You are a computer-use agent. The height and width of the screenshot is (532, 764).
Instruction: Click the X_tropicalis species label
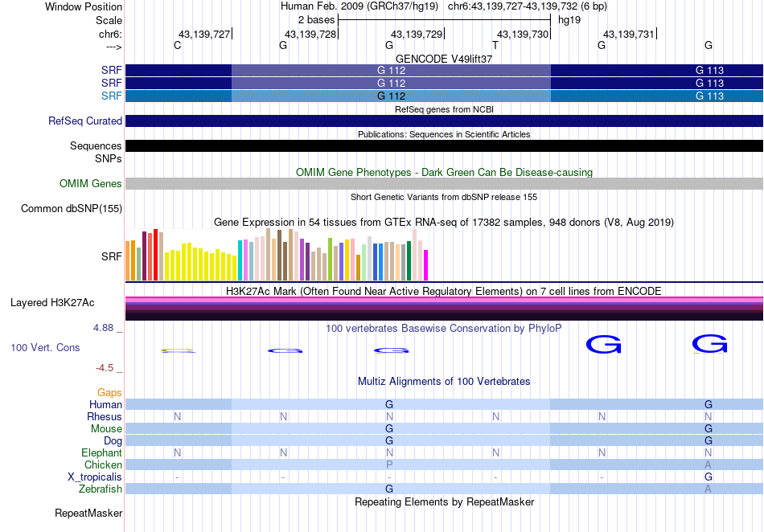tap(95, 477)
